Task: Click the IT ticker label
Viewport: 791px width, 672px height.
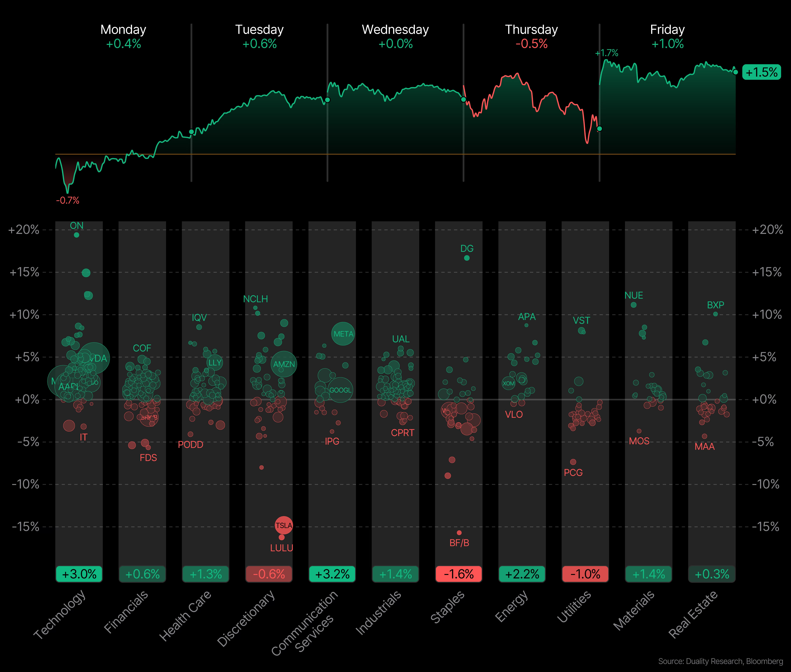Action: click(x=83, y=437)
